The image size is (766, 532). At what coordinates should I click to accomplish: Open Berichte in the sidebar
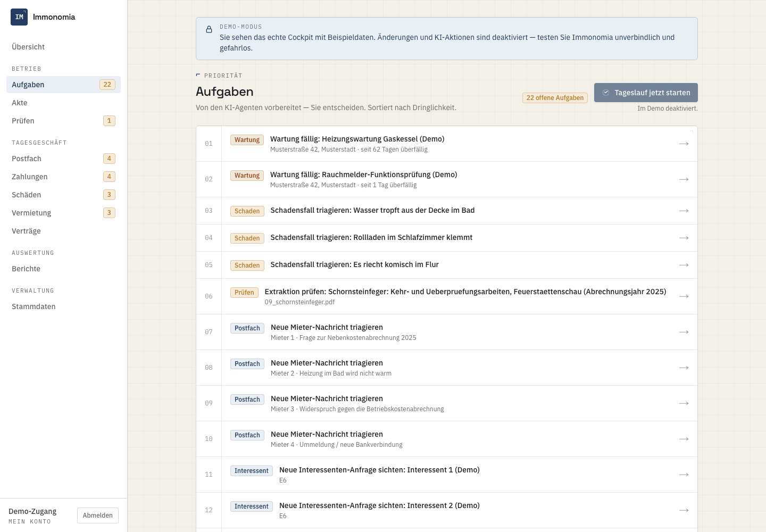click(63, 269)
